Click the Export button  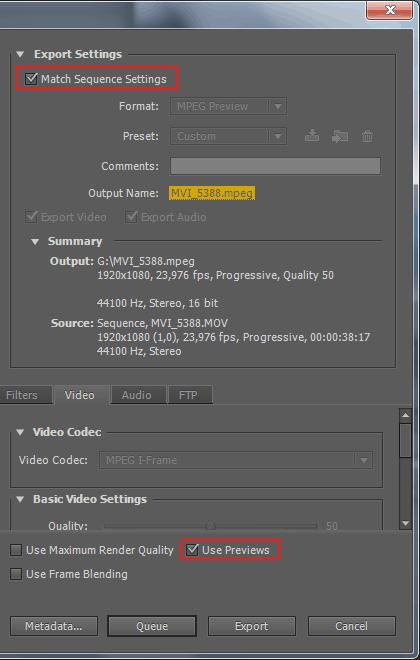[x=252, y=626]
